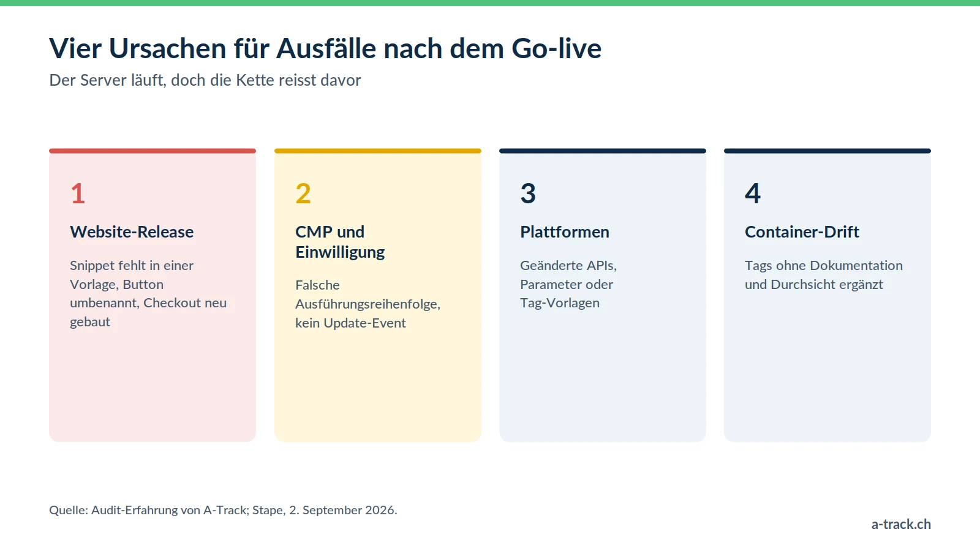Viewport: 980px width, 551px height.
Task: Click the 'a-track.ch' label
Action: tap(901, 524)
